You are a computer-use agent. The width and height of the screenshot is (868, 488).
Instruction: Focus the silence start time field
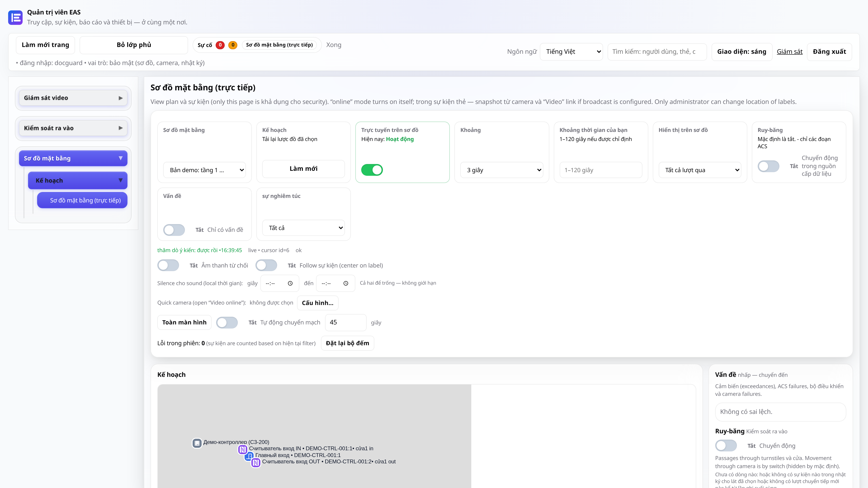pyautogui.click(x=280, y=283)
